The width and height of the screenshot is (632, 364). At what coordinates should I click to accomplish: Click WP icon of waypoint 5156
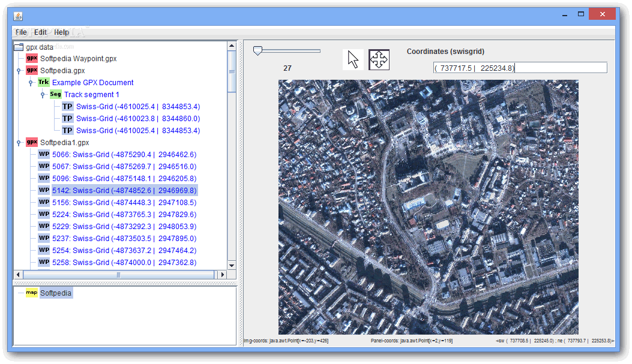(x=44, y=202)
